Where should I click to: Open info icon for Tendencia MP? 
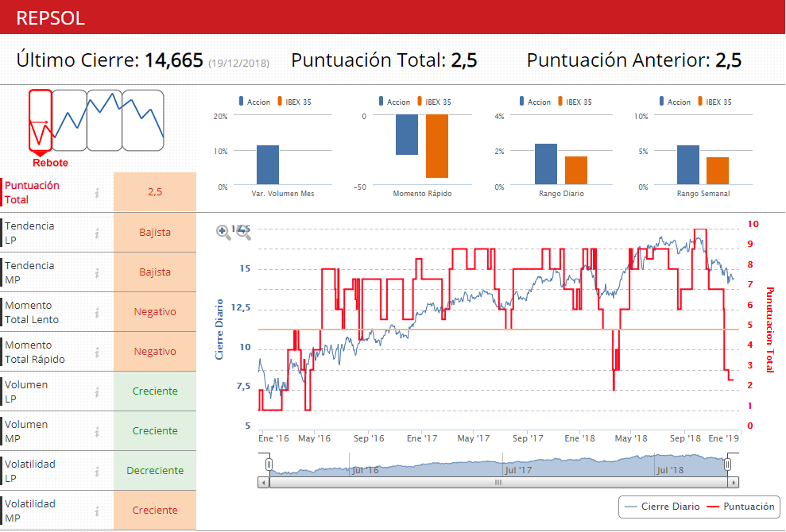coord(97,272)
